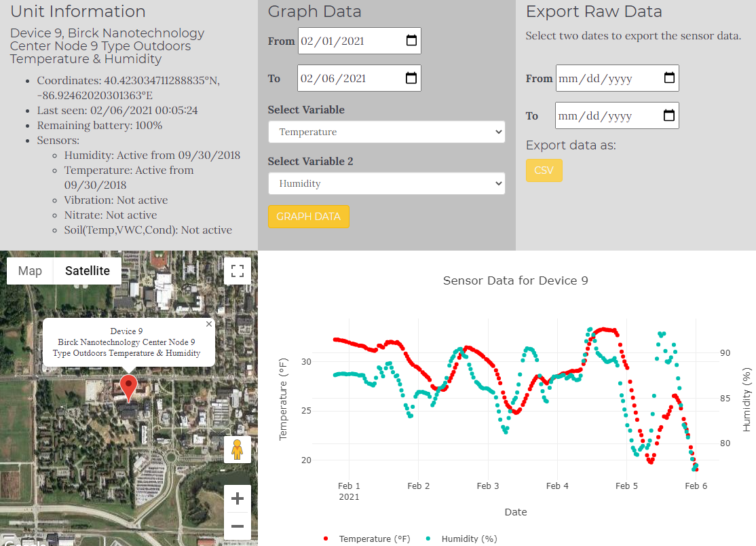The width and height of the screenshot is (756, 546).
Task: Click the Graph Data From date field 02/01/2021
Action: coord(359,41)
